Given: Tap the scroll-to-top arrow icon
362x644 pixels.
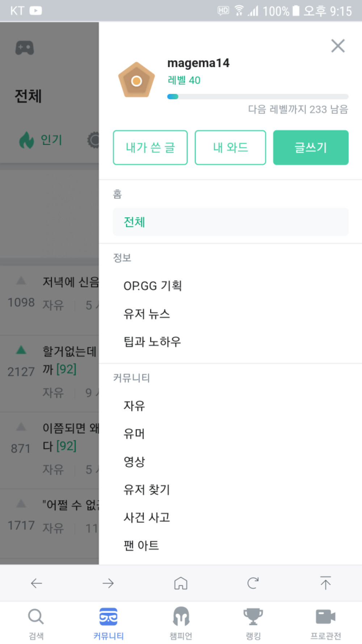Looking at the screenshot, I should tap(325, 583).
